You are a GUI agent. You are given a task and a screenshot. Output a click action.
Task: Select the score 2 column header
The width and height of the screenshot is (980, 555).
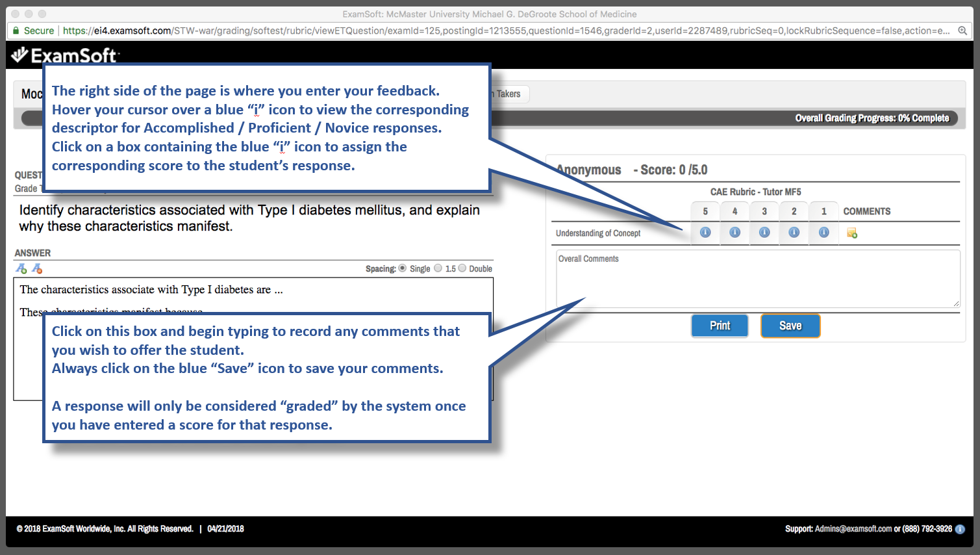pyautogui.click(x=794, y=211)
